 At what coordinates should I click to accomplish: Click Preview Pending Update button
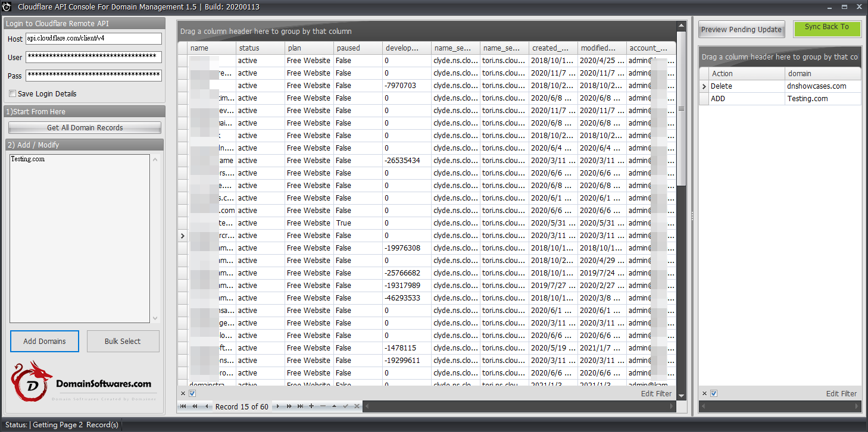point(741,30)
